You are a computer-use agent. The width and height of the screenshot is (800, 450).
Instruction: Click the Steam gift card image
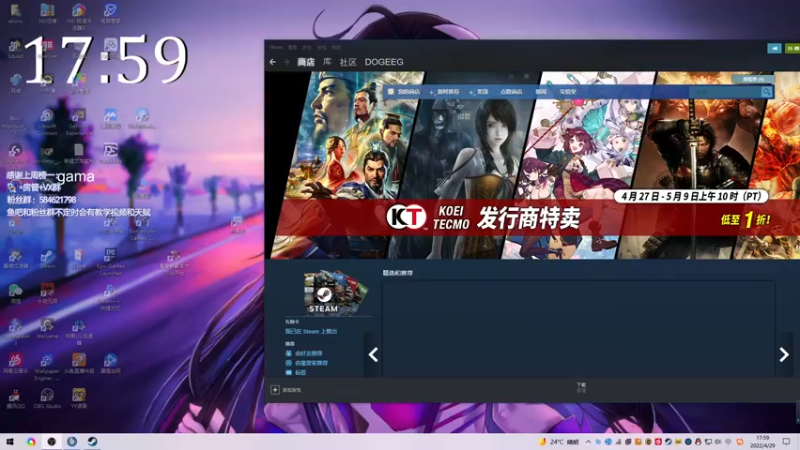[x=335, y=291]
